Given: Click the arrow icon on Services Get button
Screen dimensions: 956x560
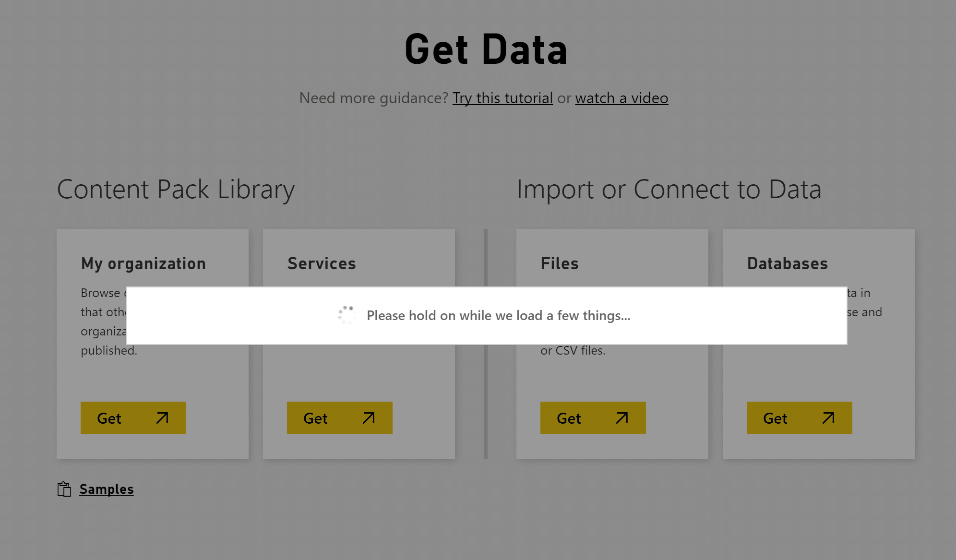Looking at the screenshot, I should pos(369,418).
